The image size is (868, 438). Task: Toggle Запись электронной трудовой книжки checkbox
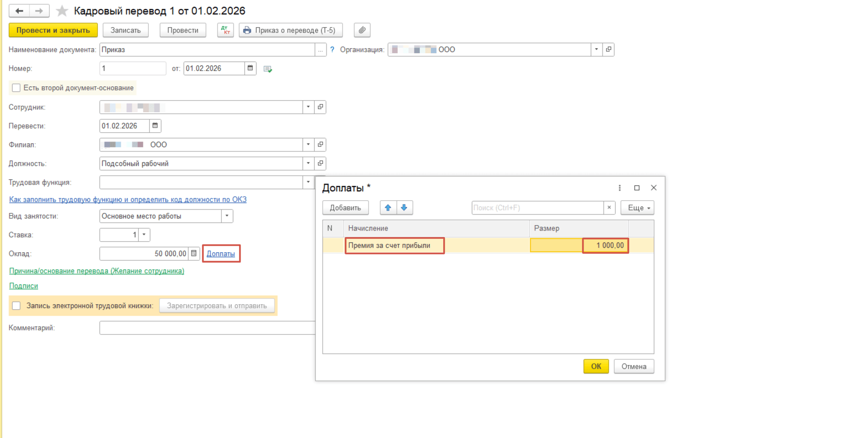click(x=16, y=305)
